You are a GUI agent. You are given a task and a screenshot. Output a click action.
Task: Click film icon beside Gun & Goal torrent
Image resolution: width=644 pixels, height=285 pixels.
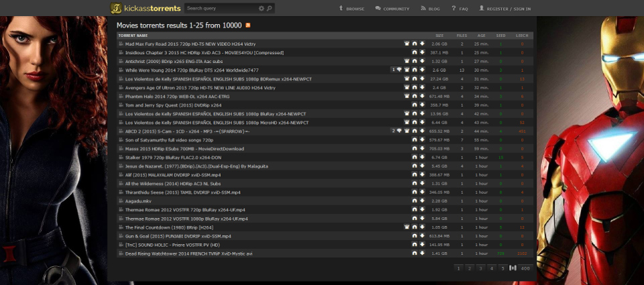[121, 236]
